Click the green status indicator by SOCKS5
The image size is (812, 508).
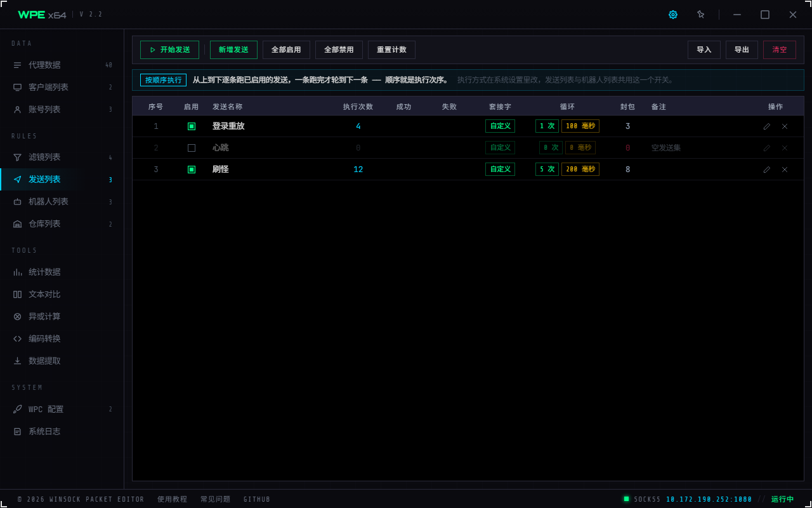[x=626, y=498]
